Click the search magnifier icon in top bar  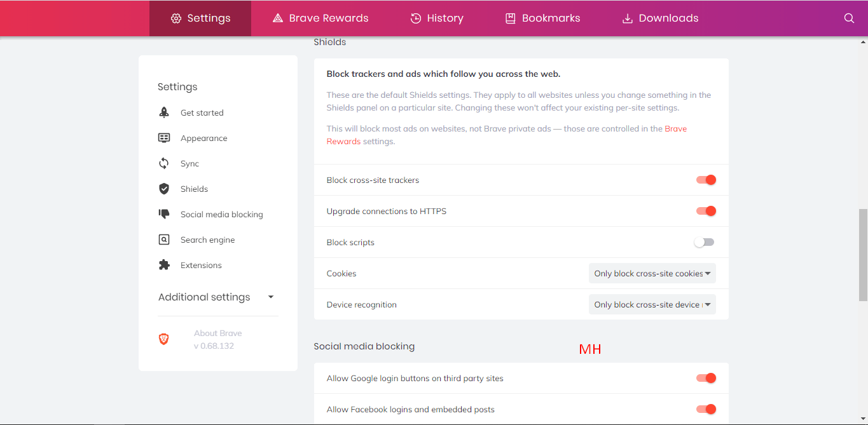849,18
